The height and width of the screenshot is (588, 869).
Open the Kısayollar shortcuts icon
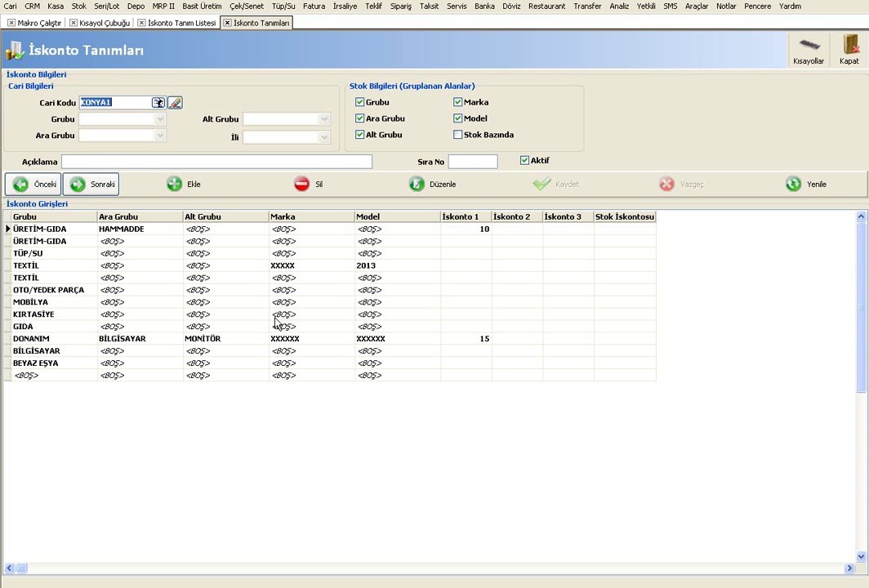809,50
